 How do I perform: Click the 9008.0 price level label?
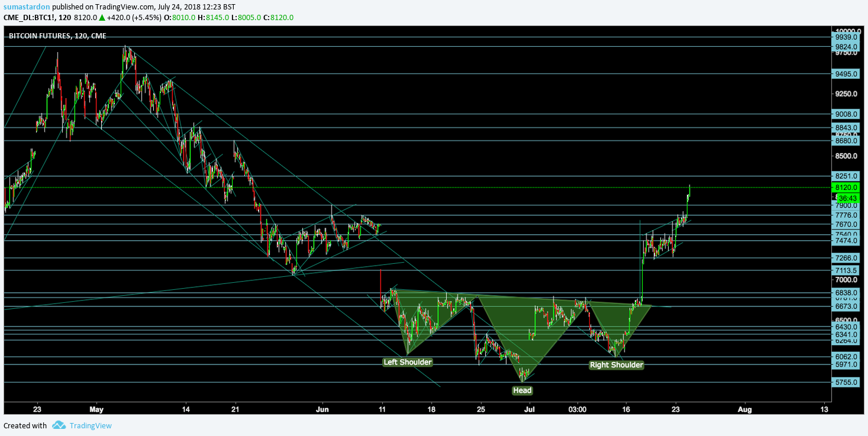846,114
